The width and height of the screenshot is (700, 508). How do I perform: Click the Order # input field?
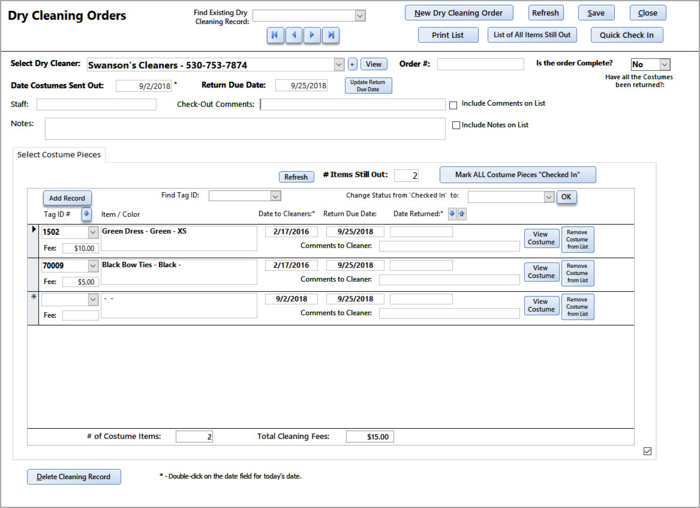pyautogui.click(x=480, y=64)
